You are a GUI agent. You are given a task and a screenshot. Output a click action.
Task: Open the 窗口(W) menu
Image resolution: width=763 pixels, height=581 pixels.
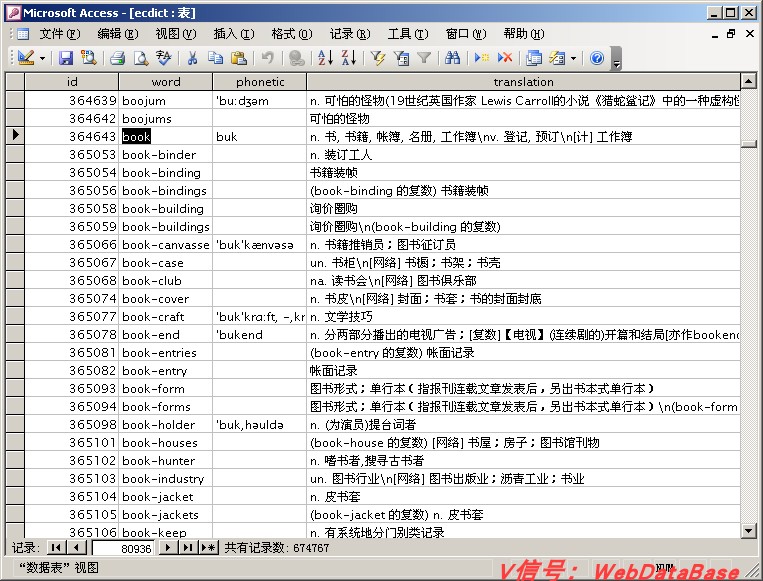[466, 34]
